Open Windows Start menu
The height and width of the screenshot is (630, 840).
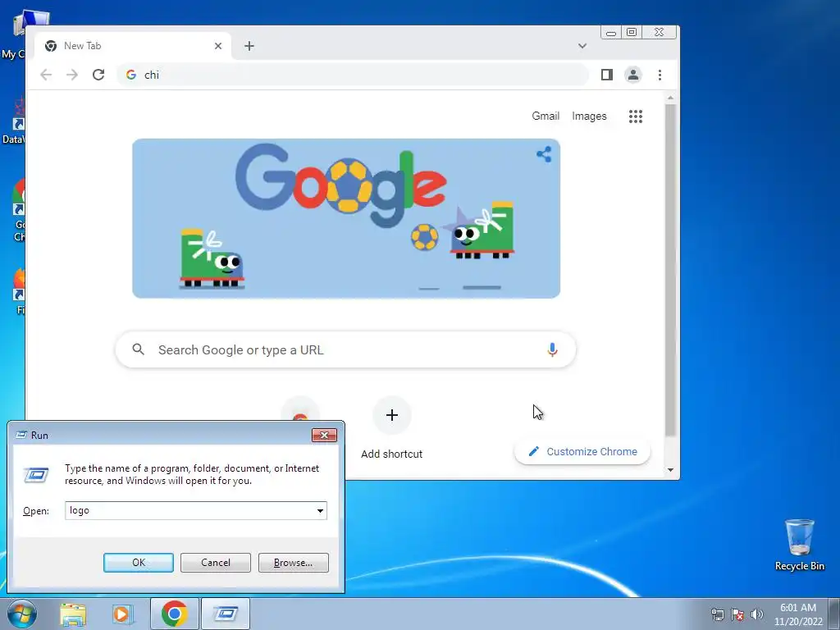point(21,614)
